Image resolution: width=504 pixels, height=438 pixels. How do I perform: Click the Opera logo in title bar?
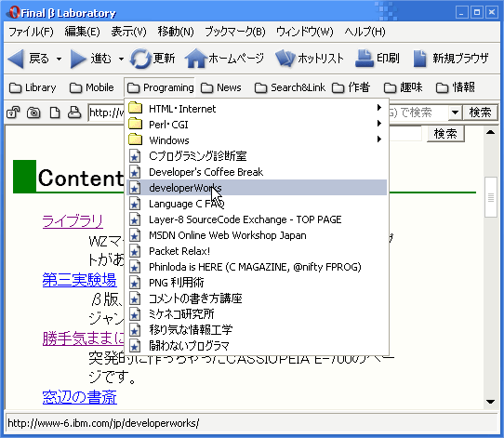[x=14, y=12]
